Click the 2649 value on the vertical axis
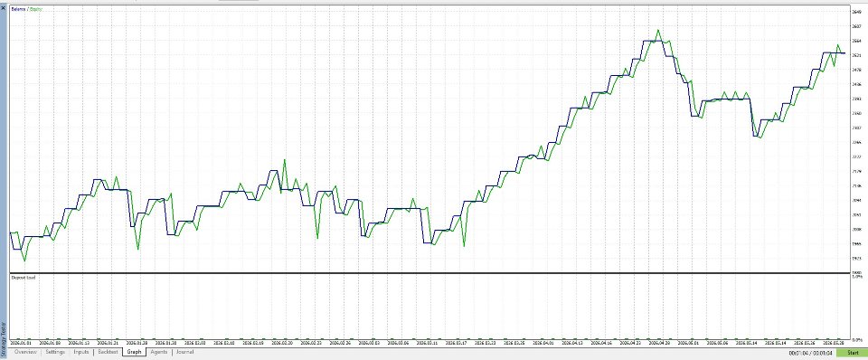This screenshot has width=868, height=360. tap(855, 11)
